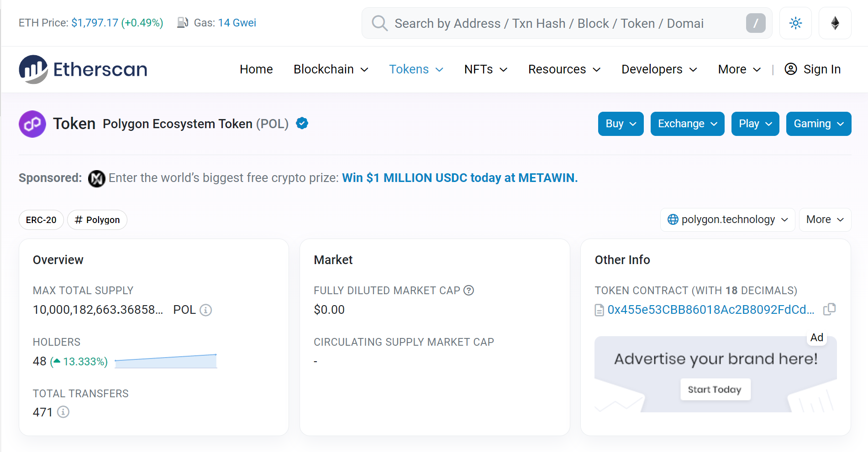Click the ERC-20 tag
868x452 pixels.
tap(41, 220)
